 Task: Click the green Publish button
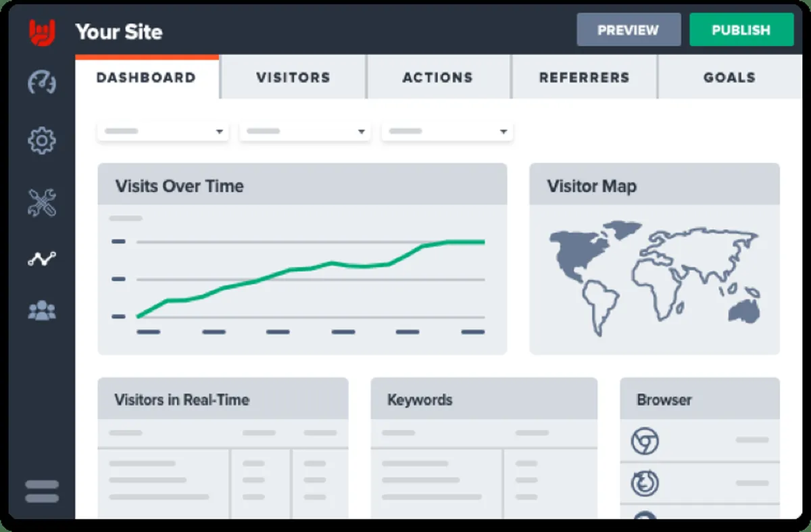tap(741, 30)
